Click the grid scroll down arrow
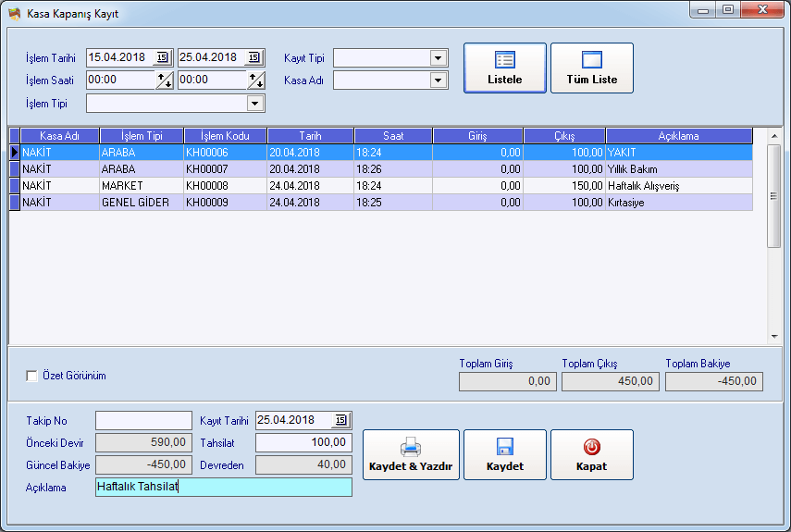The image size is (791, 532). (774, 337)
